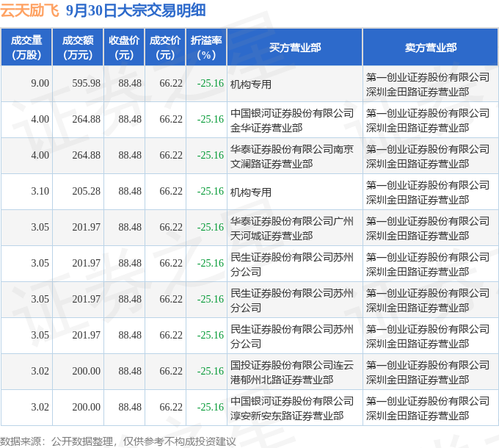
Task: Click the 买方营业部 column header
Action: tap(294, 47)
